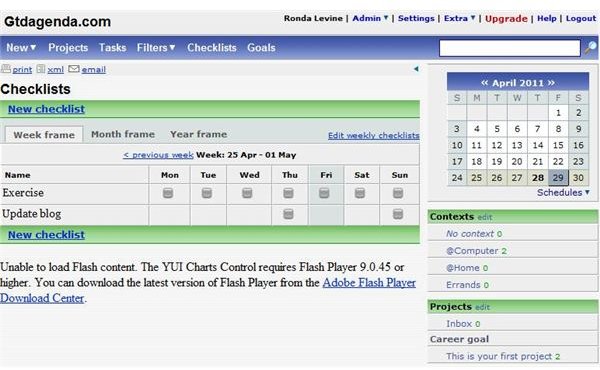Screen dimensions: 600x370
Task: Click edit next to Projects
Action: click(x=482, y=307)
